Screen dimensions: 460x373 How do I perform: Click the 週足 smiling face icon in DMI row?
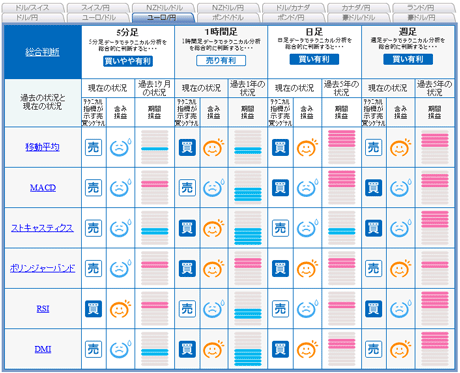(401, 349)
